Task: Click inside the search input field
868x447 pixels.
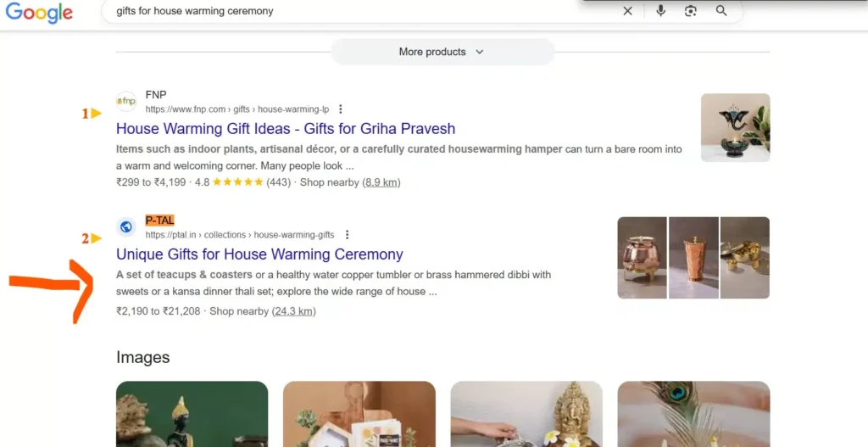Action: [359, 11]
